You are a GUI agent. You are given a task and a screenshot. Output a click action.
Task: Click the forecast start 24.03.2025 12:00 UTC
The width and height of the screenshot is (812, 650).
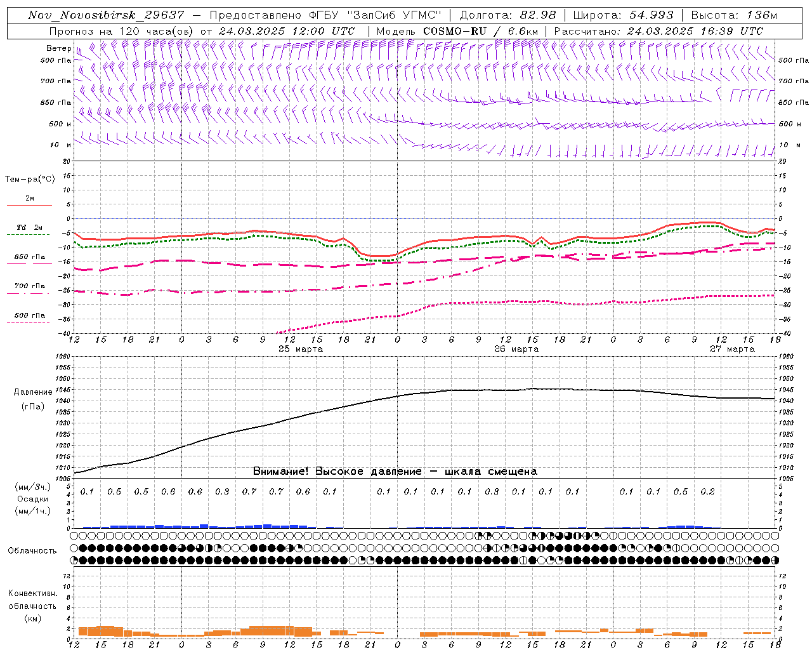[286, 31]
